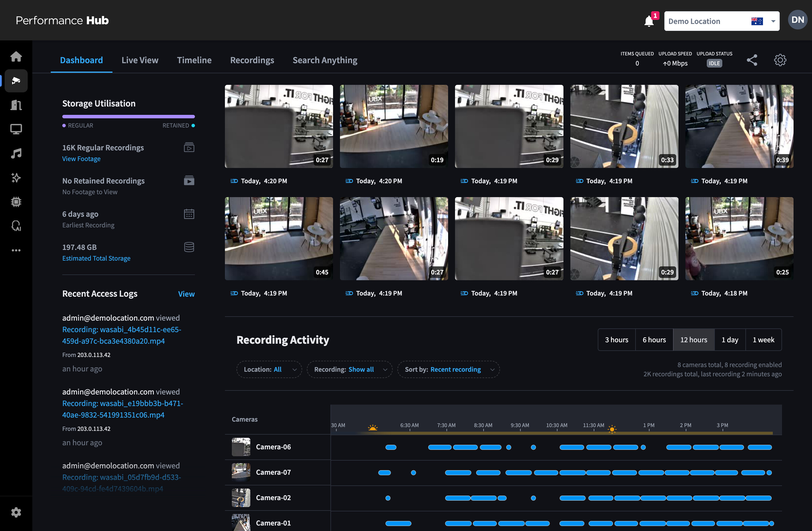Open the Demo Location dropdown
This screenshot has height=531, width=812.
point(721,21)
